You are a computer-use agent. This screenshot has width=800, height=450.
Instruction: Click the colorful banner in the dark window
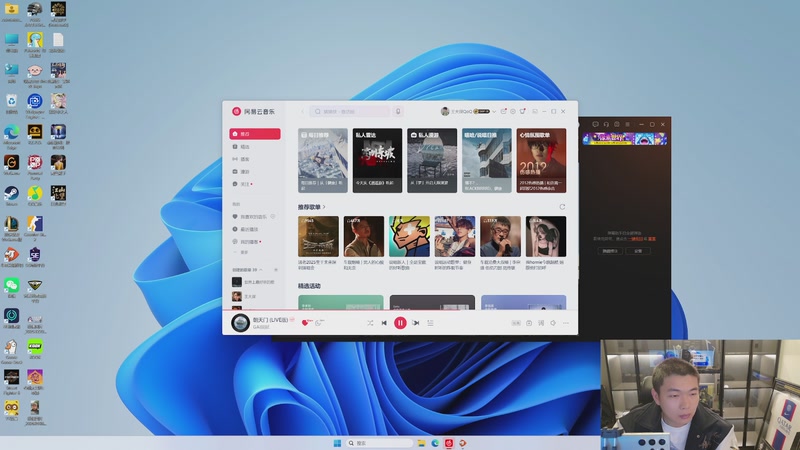(x=625, y=139)
